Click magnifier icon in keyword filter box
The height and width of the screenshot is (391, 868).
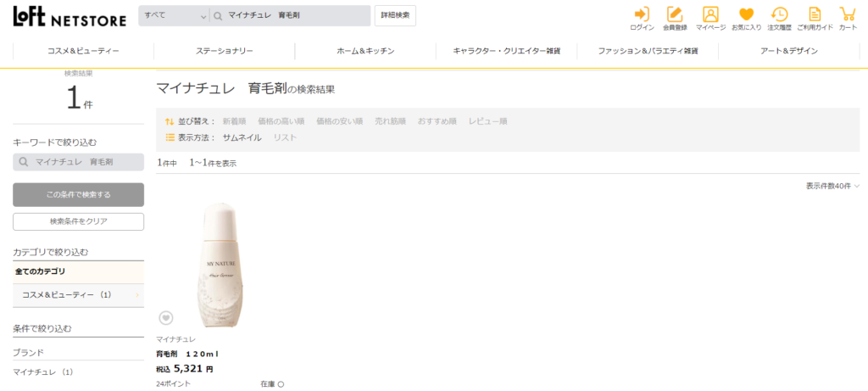click(x=24, y=162)
